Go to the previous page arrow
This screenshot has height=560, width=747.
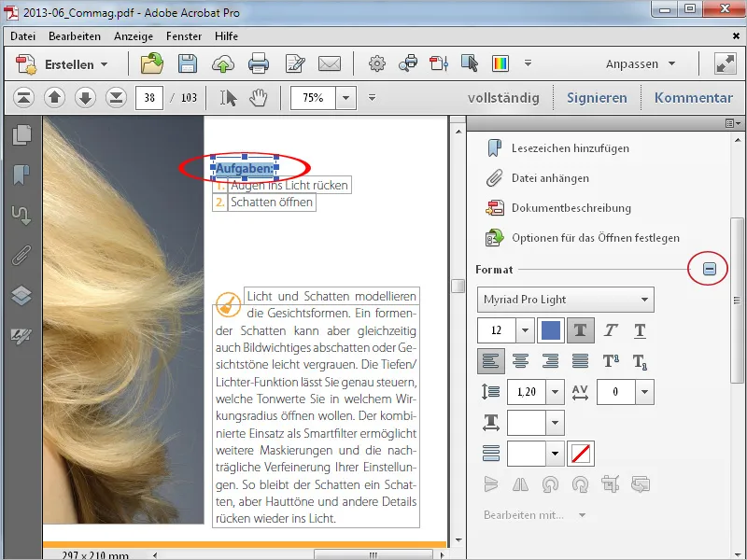tap(54, 98)
